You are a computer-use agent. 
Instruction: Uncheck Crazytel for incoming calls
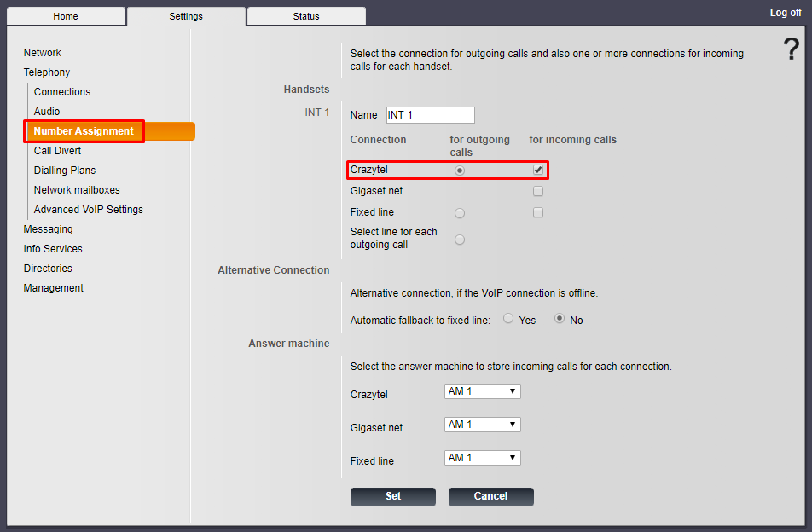point(538,170)
